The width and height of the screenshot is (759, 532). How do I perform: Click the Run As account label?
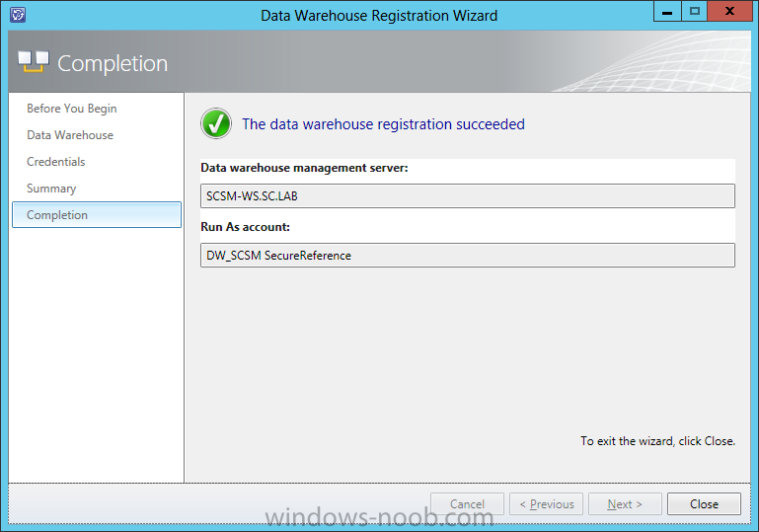pos(246,227)
